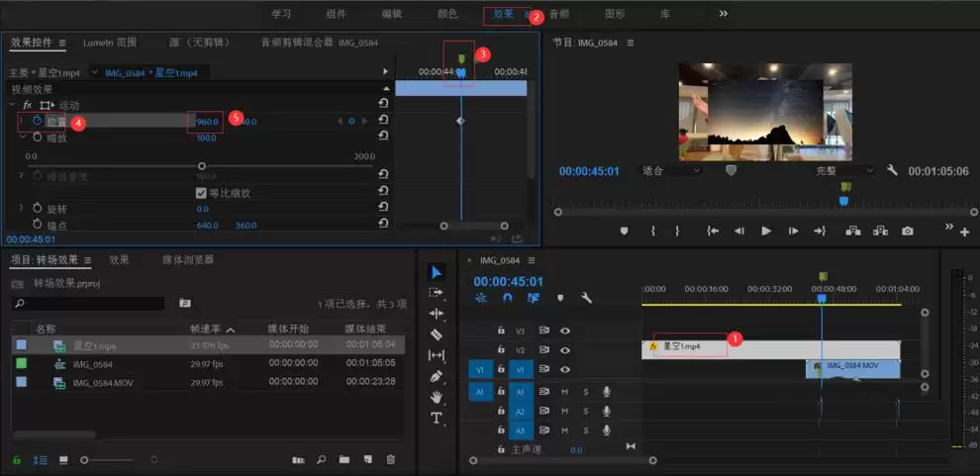The width and height of the screenshot is (980, 476).
Task: Go to previous 位置 keyframe
Action: coord(340,121)
